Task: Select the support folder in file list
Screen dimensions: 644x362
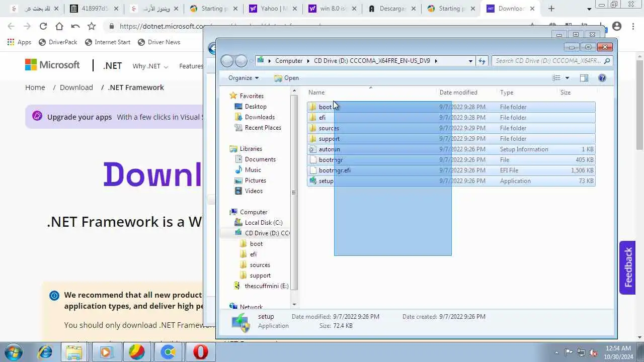Action: tap(451, 139)
